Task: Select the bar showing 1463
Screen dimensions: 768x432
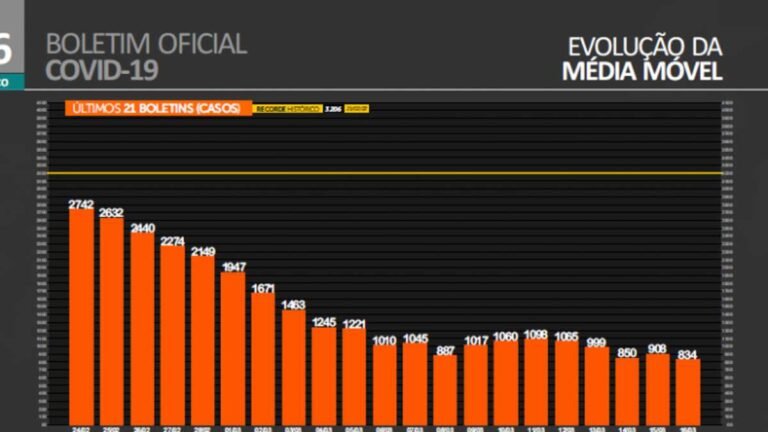Action: point(294,365)
